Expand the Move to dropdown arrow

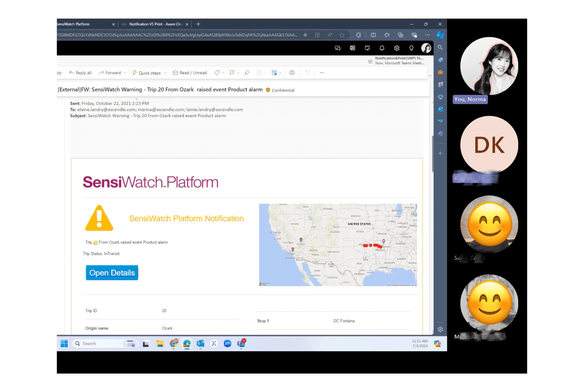(x=280, y=73)
